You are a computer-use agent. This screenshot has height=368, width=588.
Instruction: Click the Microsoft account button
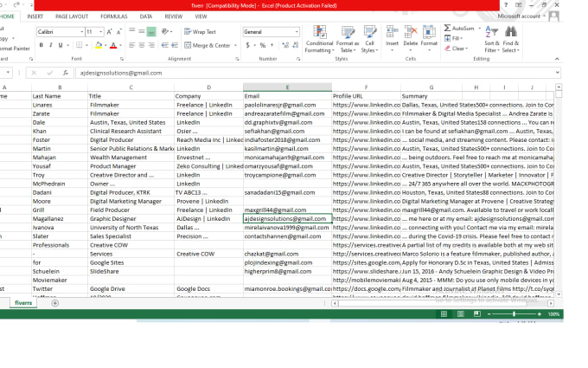pyautogui.click(x=521, y=16)
